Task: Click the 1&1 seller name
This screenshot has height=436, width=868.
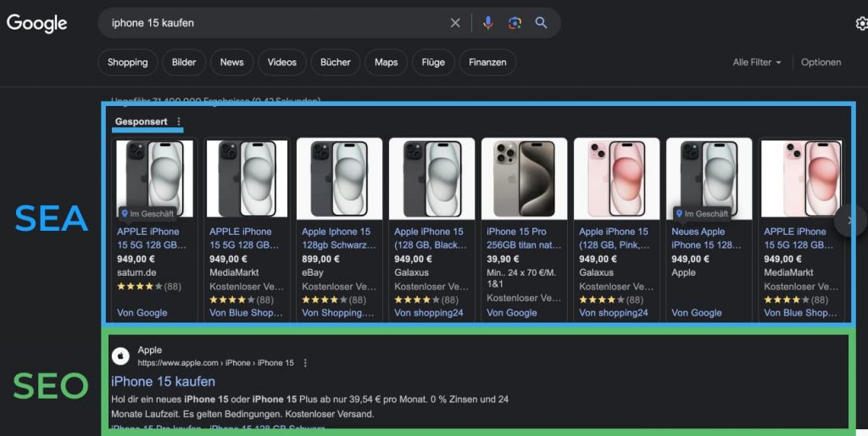Action: tap(495, 283)
